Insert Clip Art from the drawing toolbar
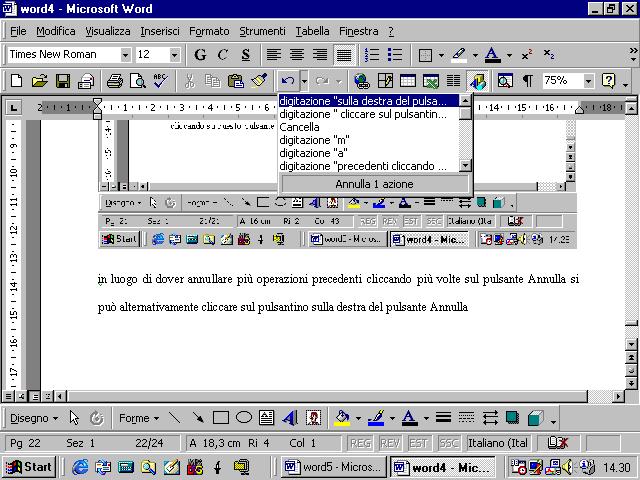640x480 pixels. pos(313,418)
